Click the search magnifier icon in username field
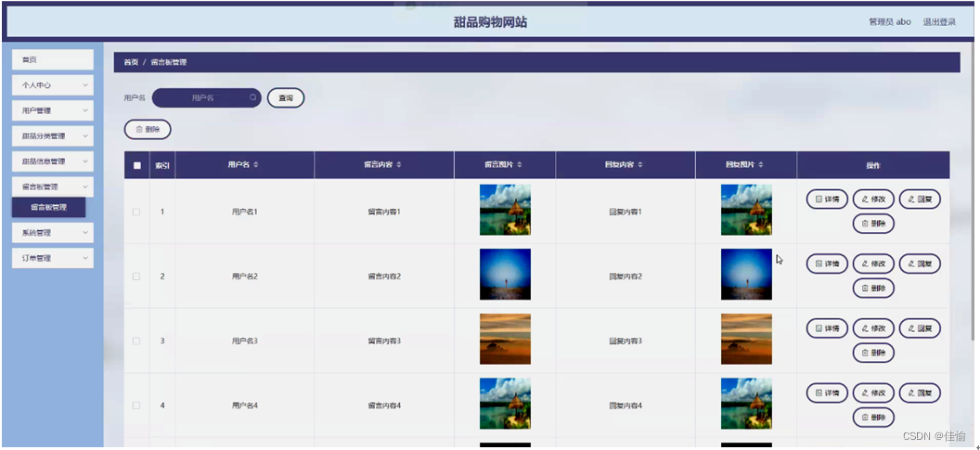This screenshot has height=450, width=980. coord(252,97)
